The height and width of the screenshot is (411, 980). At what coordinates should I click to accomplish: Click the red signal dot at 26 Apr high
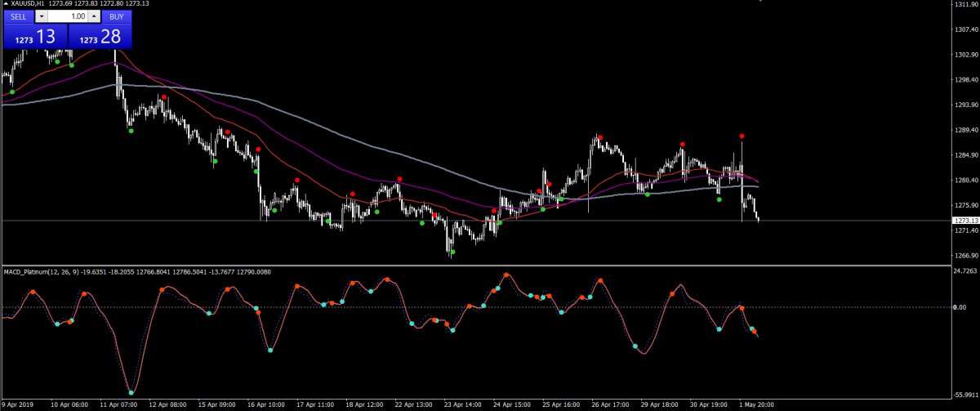599,137
